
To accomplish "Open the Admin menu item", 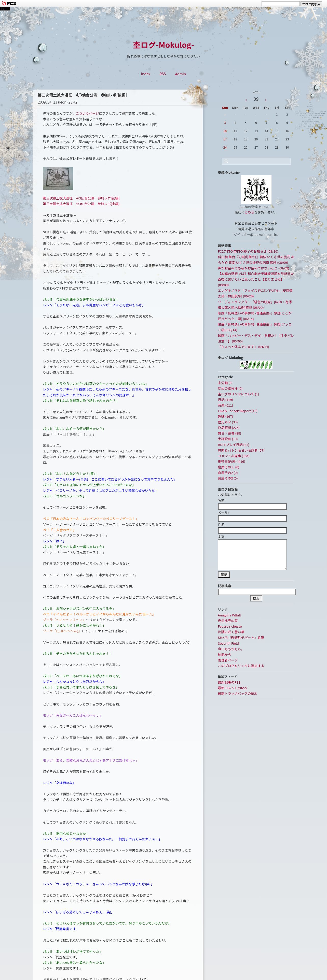I will (x=181, y=74).
